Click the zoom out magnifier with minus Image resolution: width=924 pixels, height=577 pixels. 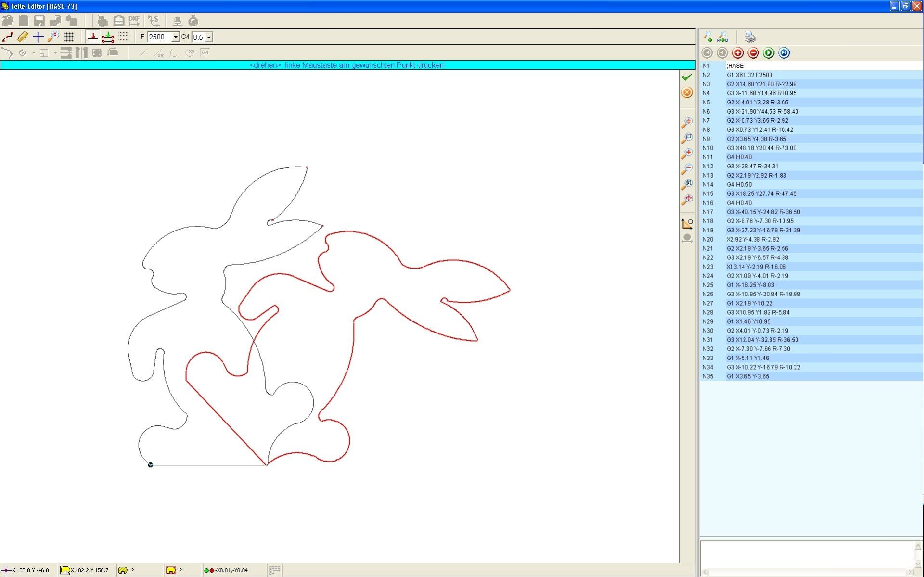tap(687, 169)
